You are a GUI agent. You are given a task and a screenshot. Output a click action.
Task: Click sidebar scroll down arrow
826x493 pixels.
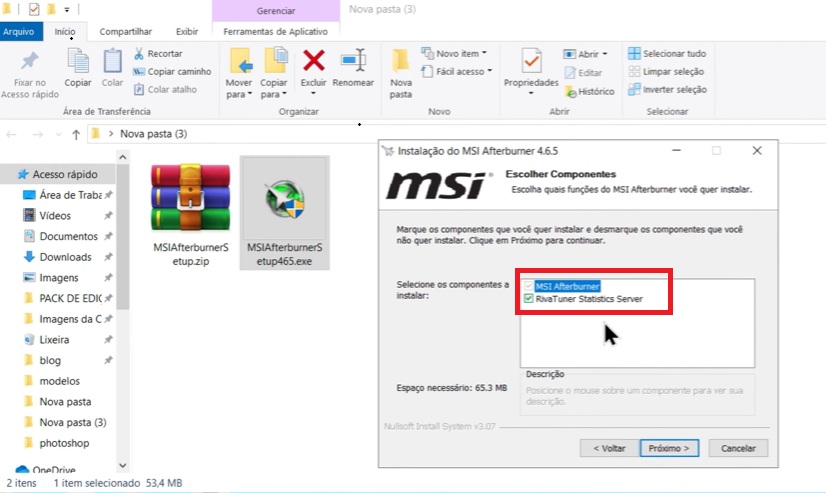click(123, 465)
